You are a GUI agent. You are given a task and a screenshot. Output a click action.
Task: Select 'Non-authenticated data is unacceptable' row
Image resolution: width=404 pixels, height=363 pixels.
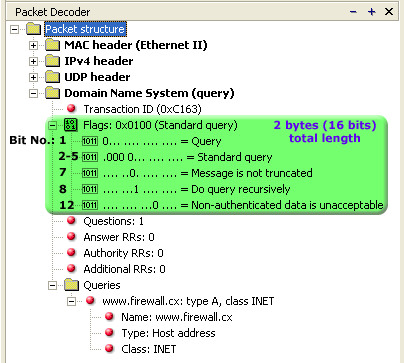point(243,205)
